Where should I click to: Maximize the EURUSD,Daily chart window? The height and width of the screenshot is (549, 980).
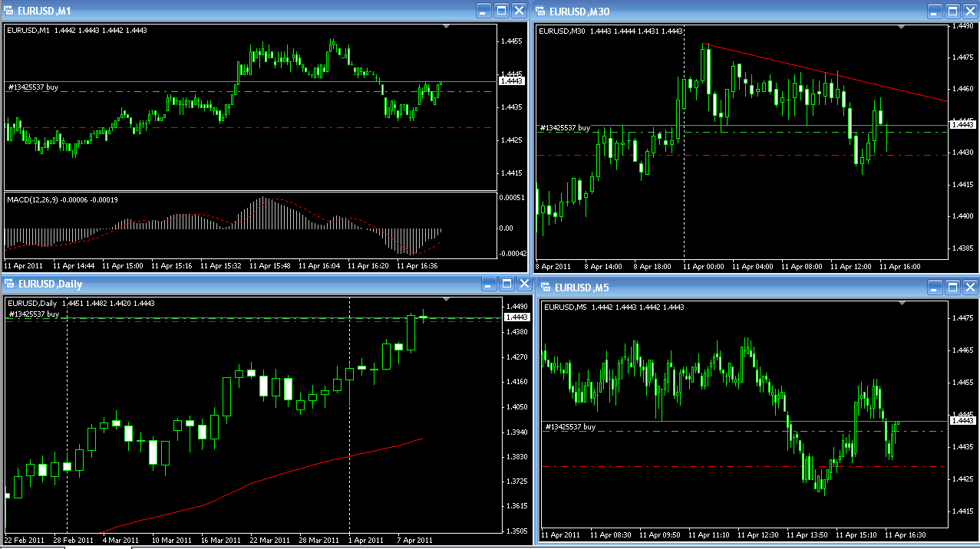pyautogui.click(x=507, y=284)
